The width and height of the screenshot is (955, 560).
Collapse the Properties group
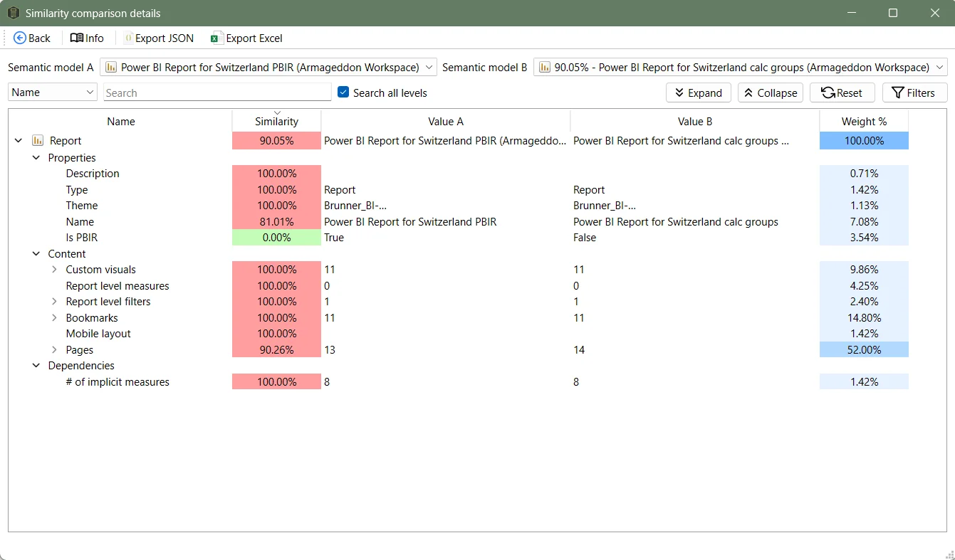(36, 158)
